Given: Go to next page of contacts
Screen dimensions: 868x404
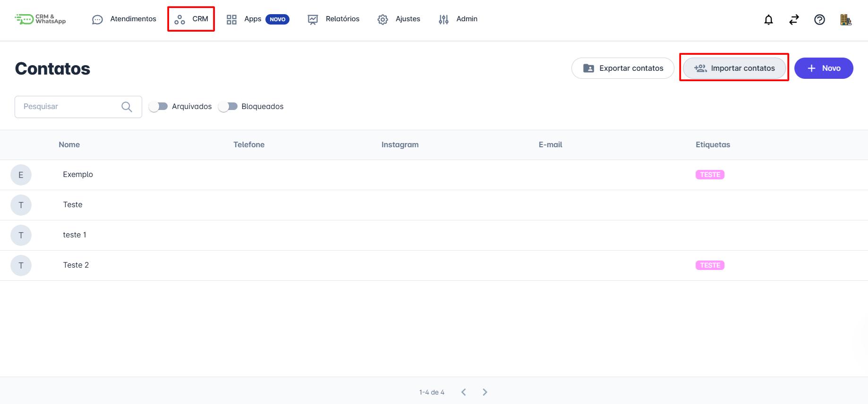Looking at the screenshot, I should (x=485, y=392).
